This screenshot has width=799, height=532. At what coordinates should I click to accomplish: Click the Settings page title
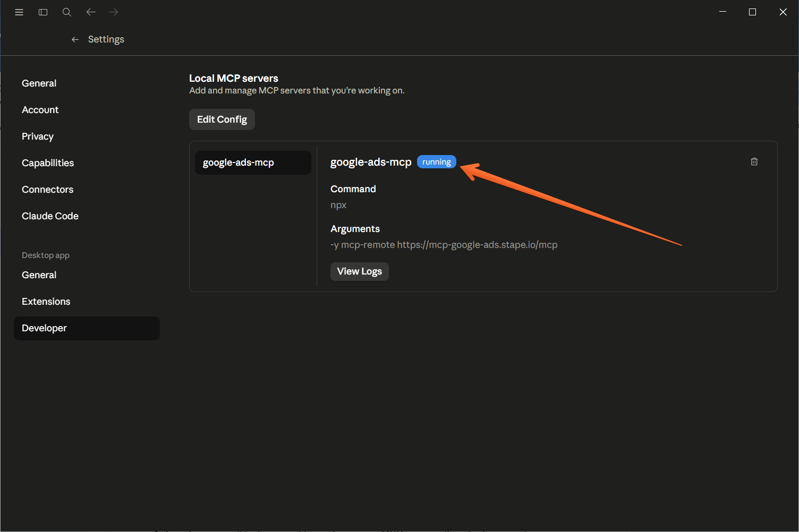click(x=106, y=39)
